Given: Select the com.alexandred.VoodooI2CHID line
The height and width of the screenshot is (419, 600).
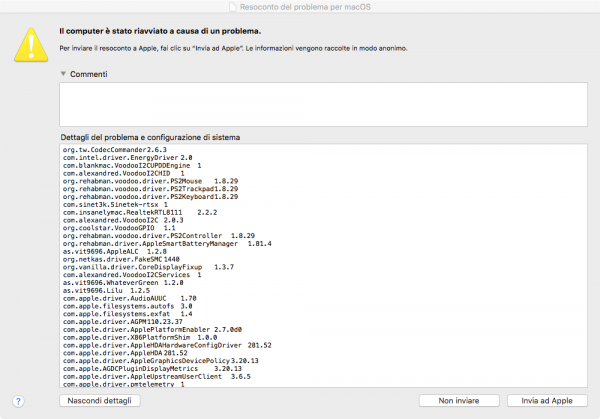Looking at the screenshot, I should point(124,173).
